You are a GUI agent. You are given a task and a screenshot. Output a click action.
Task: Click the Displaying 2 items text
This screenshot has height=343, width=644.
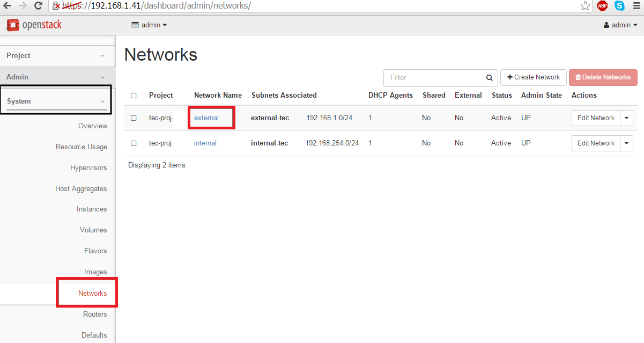click(157, 165)
